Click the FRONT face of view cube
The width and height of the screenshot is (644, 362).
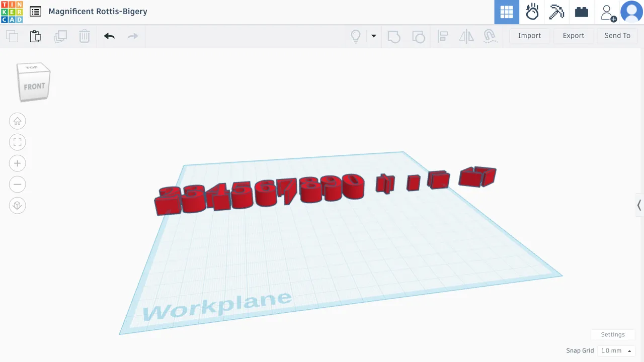34,87
